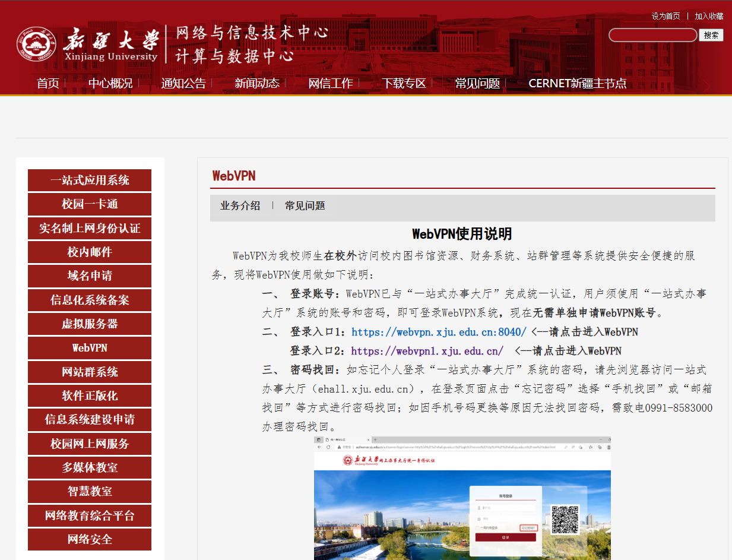Screen dimensions: 732x560
Task: Open the 首页 navigation item
Action: pos(48,83)
